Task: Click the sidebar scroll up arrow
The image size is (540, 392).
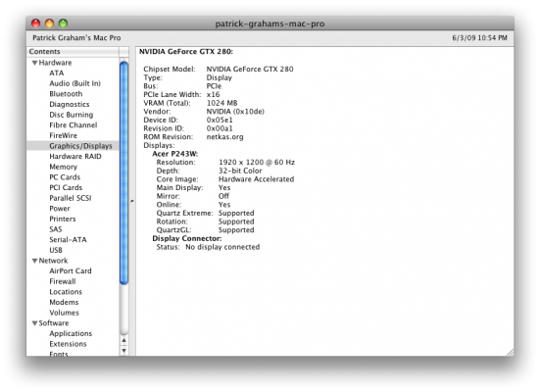Action: [124, 340]
